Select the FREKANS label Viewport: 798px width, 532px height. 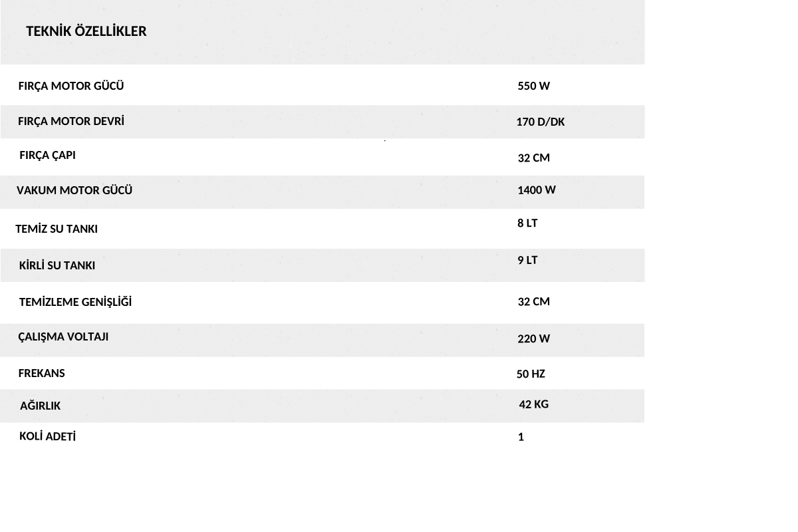click(x=41, y=373)
